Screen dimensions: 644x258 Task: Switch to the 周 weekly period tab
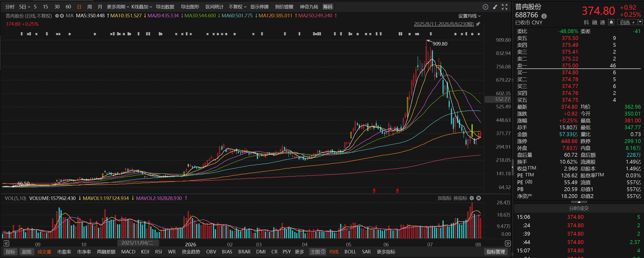click(x=89, y=7)
